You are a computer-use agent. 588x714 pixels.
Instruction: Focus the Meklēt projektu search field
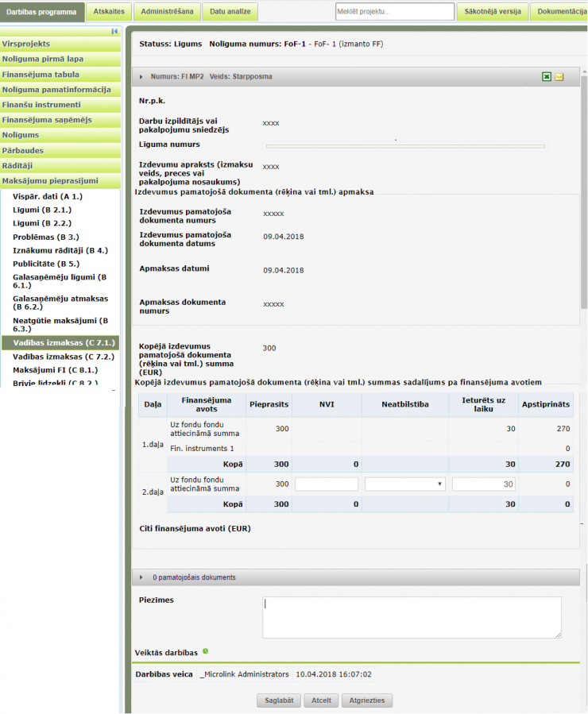point(393,12)
